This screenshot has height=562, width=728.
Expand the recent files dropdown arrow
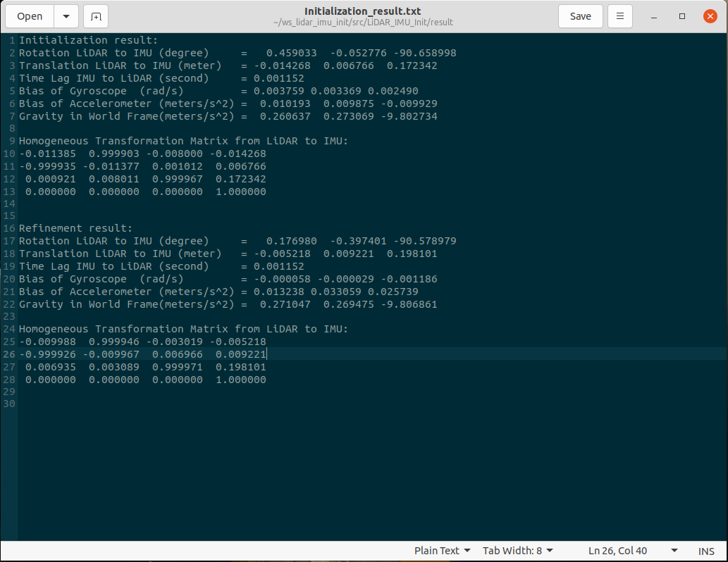tap(66, 16)
